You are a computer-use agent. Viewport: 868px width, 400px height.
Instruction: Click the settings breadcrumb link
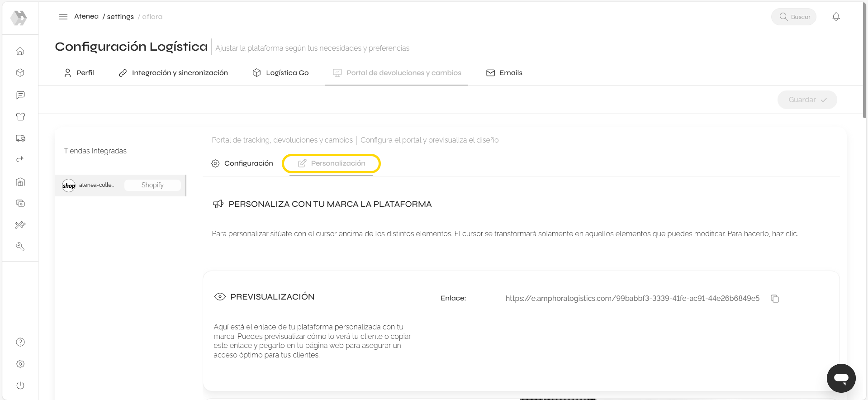(120, 17)
